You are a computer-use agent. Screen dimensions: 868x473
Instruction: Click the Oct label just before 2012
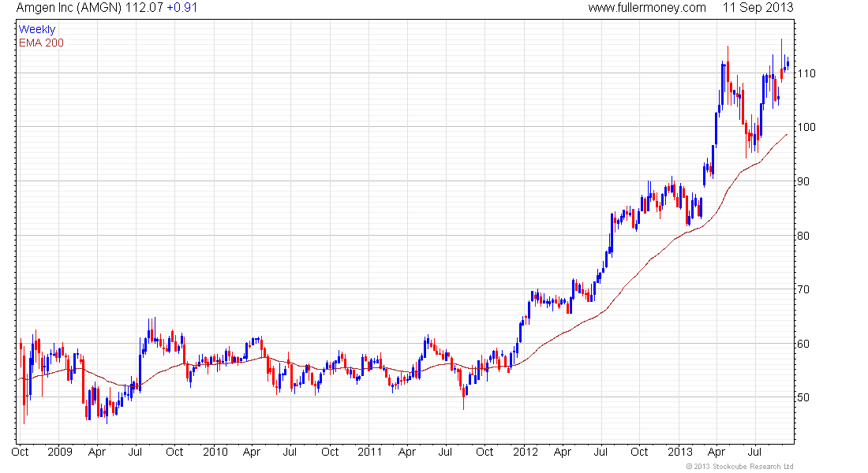pos(485,452)
